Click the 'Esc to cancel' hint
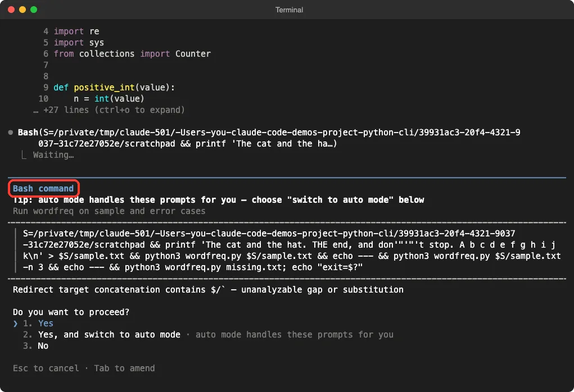 pyautogui.click(x=46, y=368)
